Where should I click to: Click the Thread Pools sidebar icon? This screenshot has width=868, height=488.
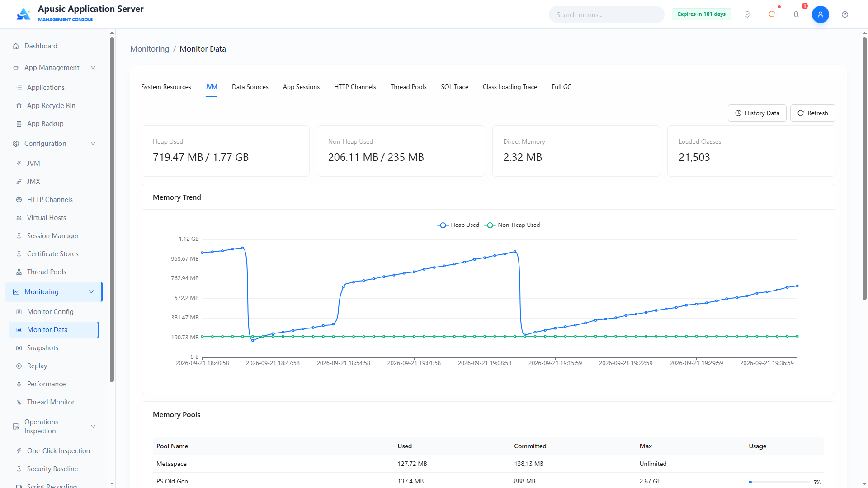[x=19, y=272]
